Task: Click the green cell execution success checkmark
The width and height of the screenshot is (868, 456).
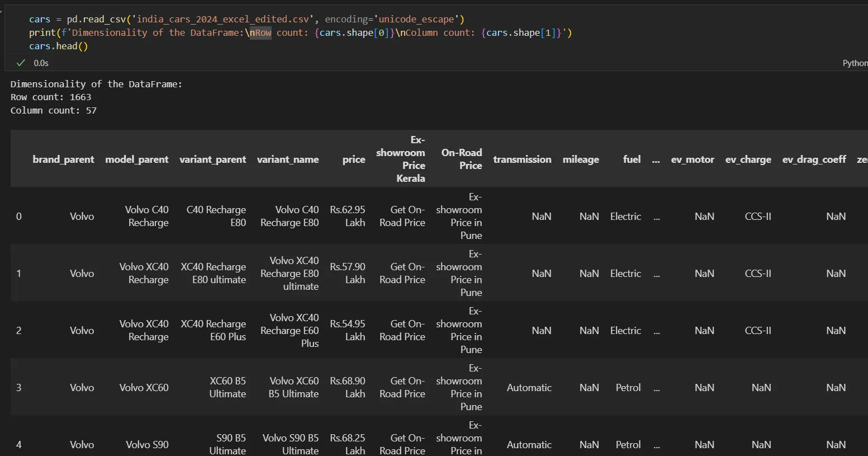Action: click(21, 63)
